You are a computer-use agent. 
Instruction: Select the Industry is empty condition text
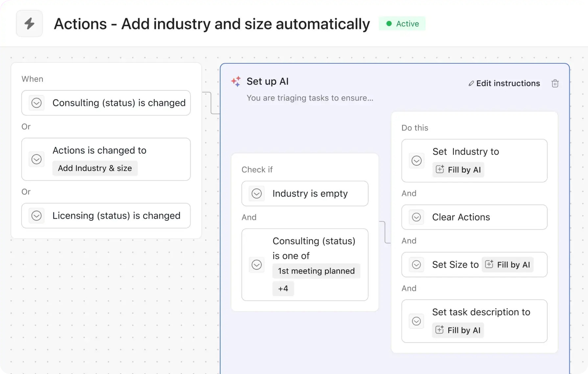click(310, 194)
